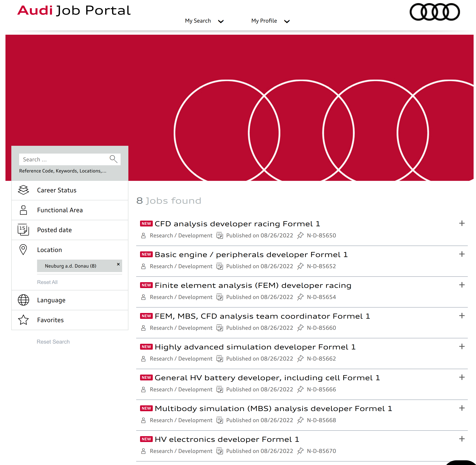Click pin icon beside N-D-85650
This screenshot has height=465, width=476.
[x=300, y=235]
